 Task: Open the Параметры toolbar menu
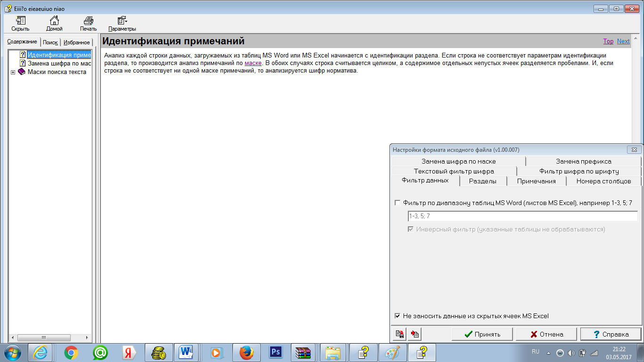click(x=122, y=24)
